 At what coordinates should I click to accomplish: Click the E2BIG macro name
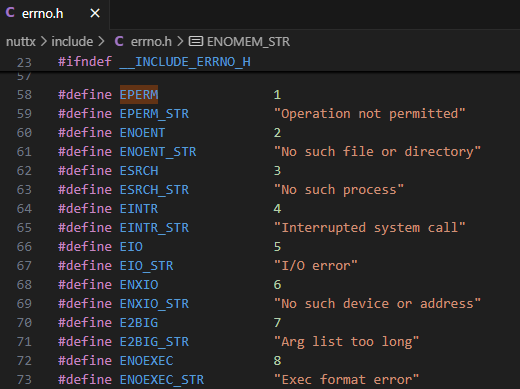click(139, 323)
